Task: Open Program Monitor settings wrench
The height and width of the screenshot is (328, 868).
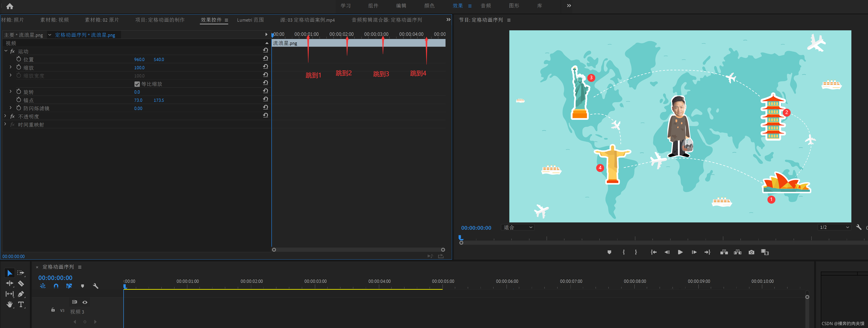Action: [x=858, y=227]
